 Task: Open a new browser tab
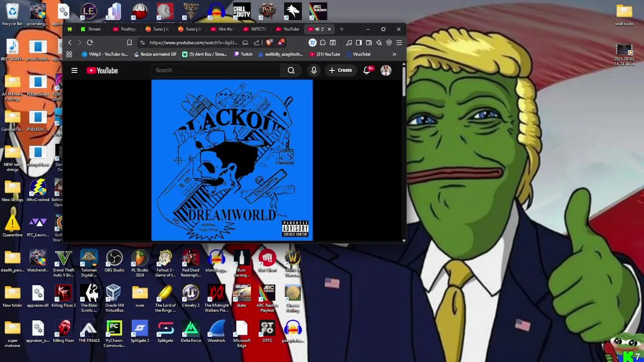pyautogui.click(x=342, y=29)
